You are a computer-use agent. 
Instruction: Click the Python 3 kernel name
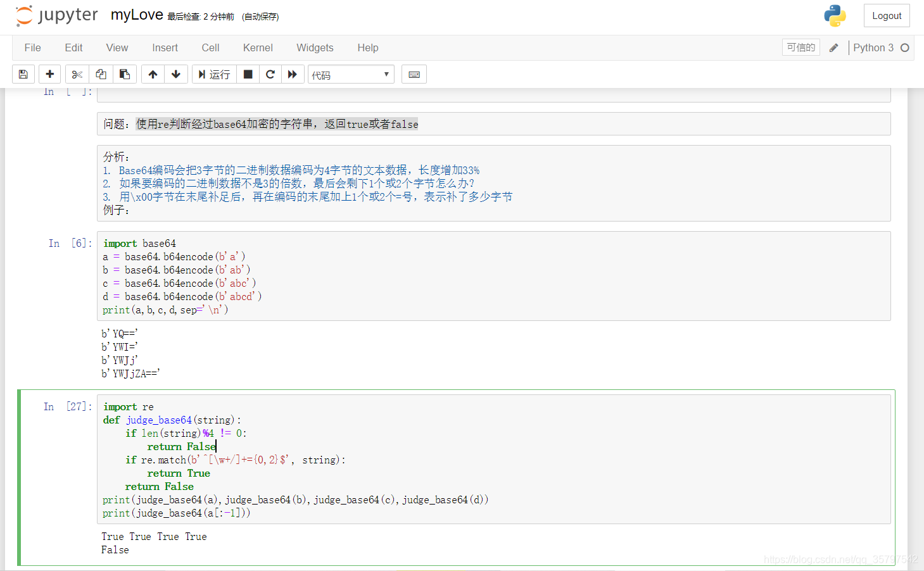point(873,47)
